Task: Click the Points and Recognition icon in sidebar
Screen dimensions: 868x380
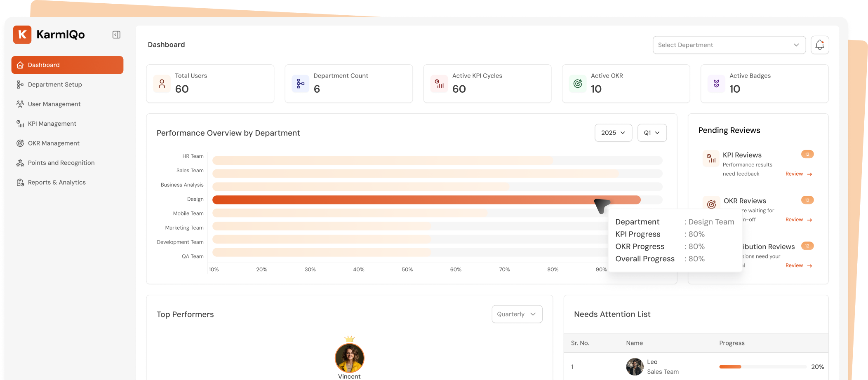Action: pyautogui.click(x=20, y=163)
